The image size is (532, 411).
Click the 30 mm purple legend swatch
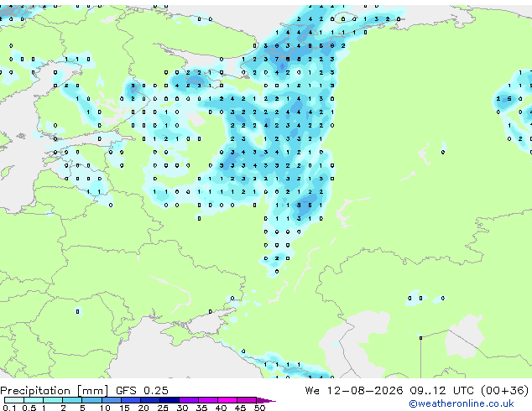pos(189,400)
